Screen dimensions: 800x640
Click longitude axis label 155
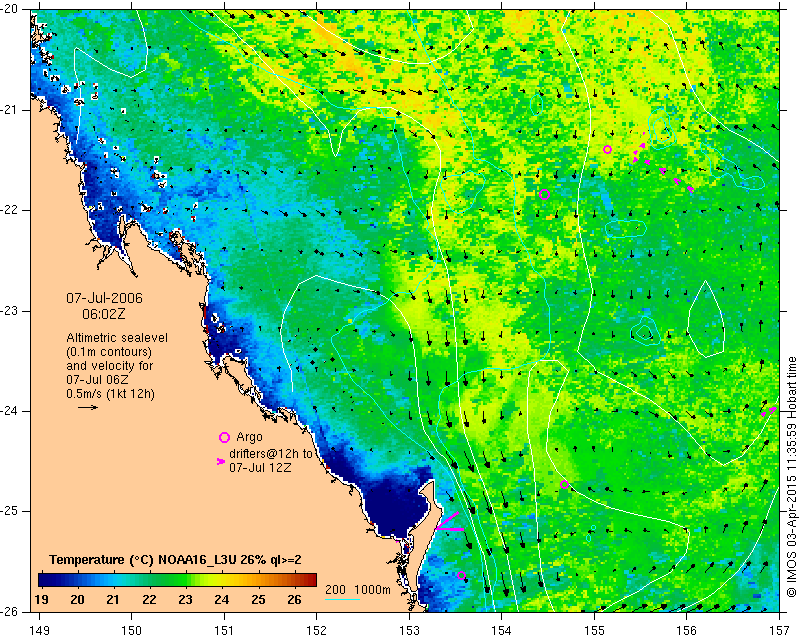point(594,631)
